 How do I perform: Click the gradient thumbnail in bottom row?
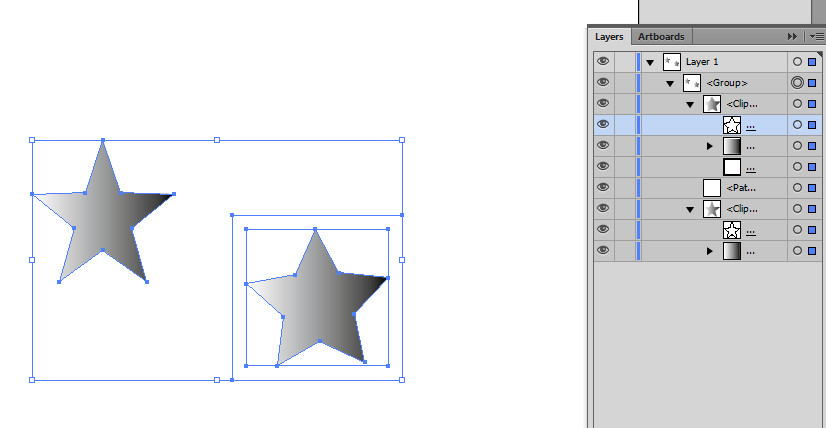pos(732,251)
